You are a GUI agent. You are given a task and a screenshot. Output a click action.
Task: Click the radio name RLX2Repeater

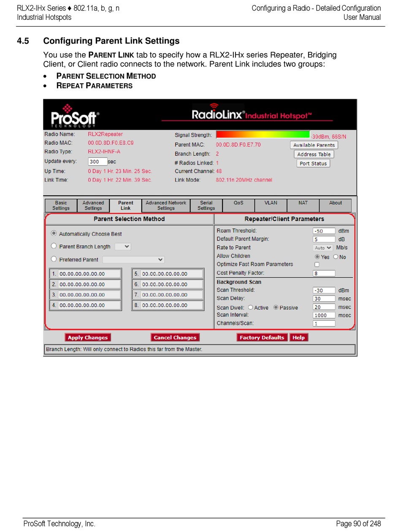[105, 134]
